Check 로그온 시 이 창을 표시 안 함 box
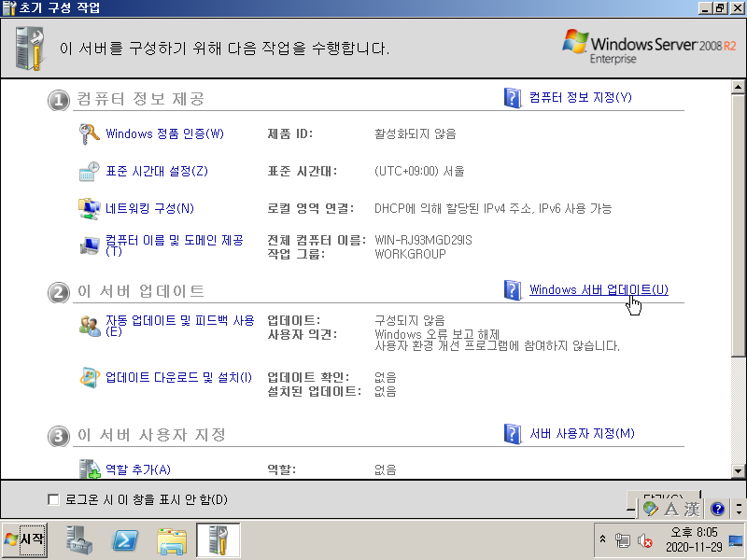Viewport: 747px width, 560px height. [53, 499]
